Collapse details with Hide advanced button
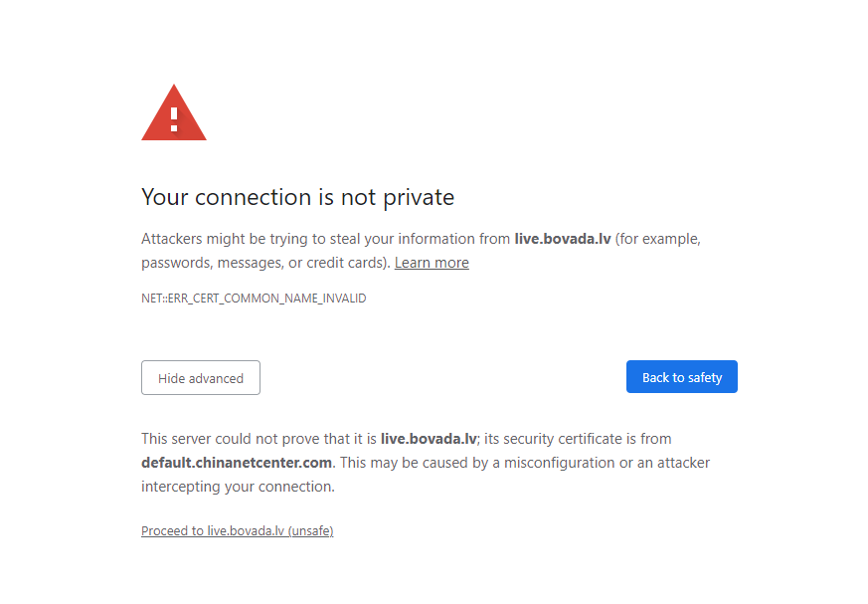 point(201,378)
